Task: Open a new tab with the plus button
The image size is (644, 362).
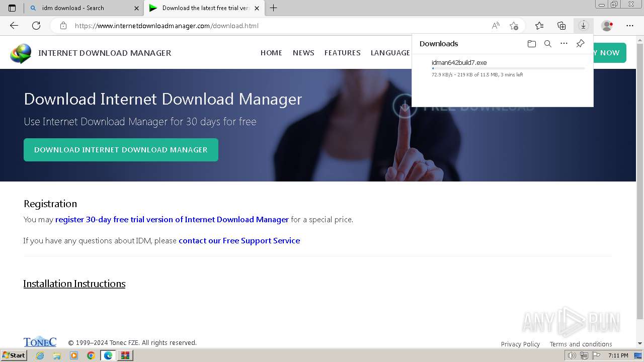Action: click(x=273, y=8)
